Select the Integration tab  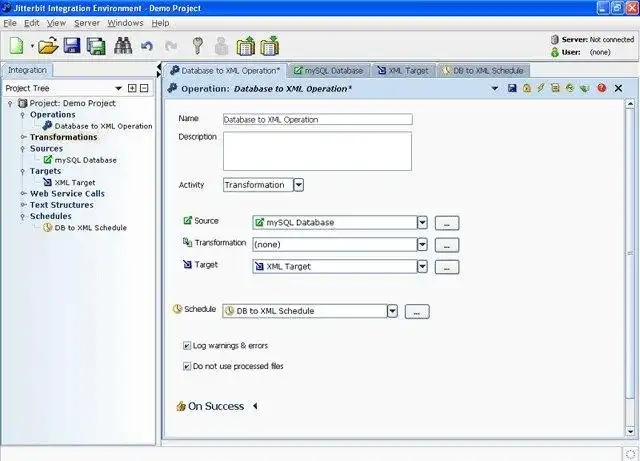click(27, 70)
